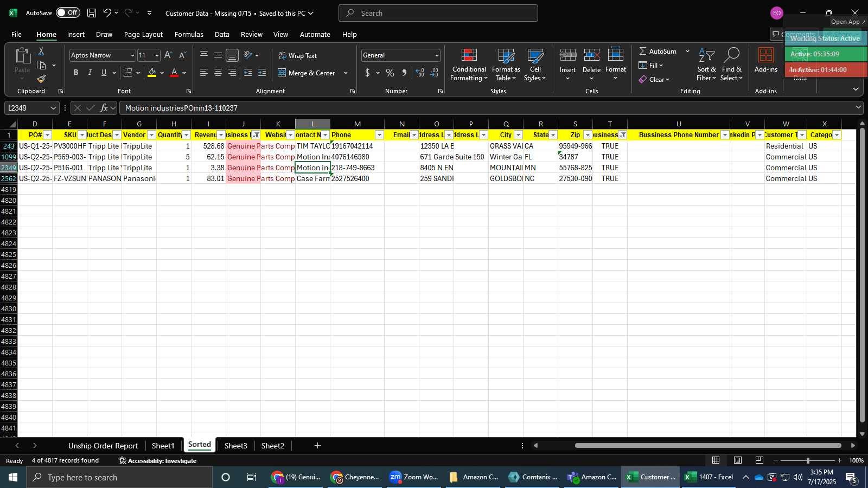868x488 pixels.
Task: Click the AutoSum button
Action: 658,51
